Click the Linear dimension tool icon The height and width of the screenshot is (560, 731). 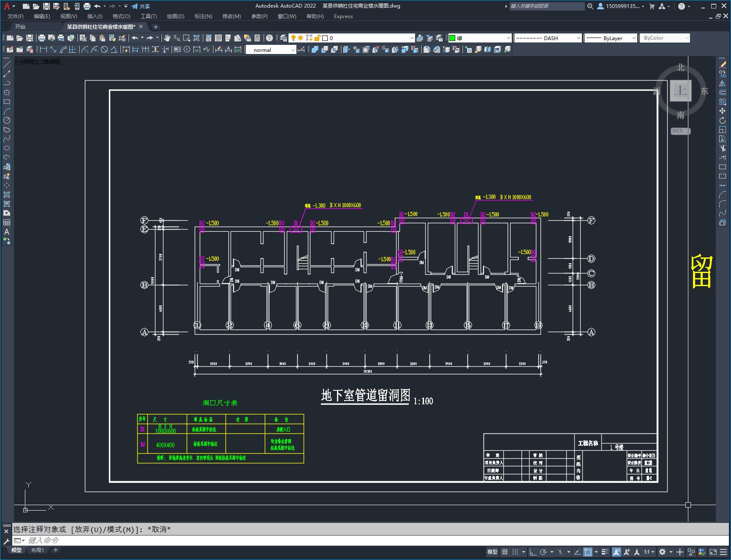tap(43, 50)
